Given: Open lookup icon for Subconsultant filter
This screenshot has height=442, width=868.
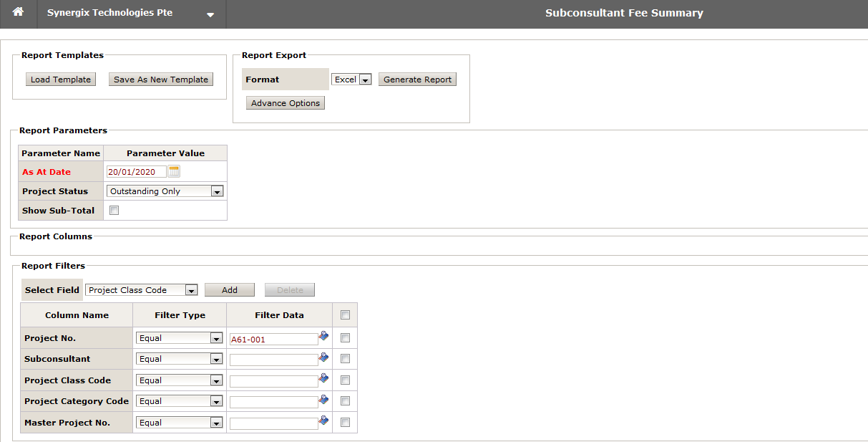Looking at the screenshot, I should point(323,357).
